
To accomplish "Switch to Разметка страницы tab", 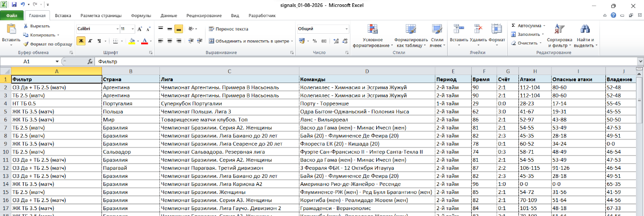I will click(102, 16).
